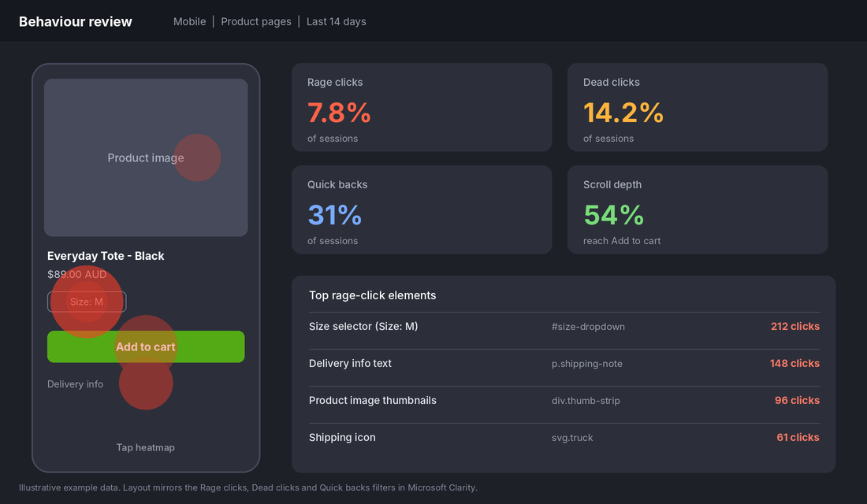Viewport: 867px width, 504px height.
Task: Click the div.thumb-strip selector text
Action: point(586,401)
